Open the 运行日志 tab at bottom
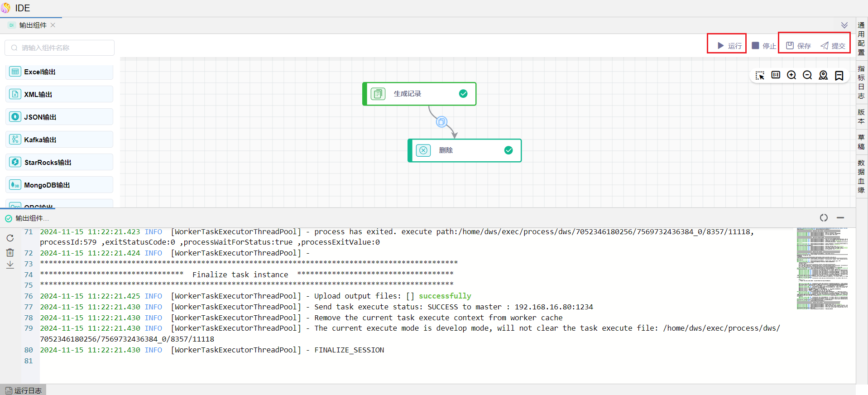 coord(24,390)
